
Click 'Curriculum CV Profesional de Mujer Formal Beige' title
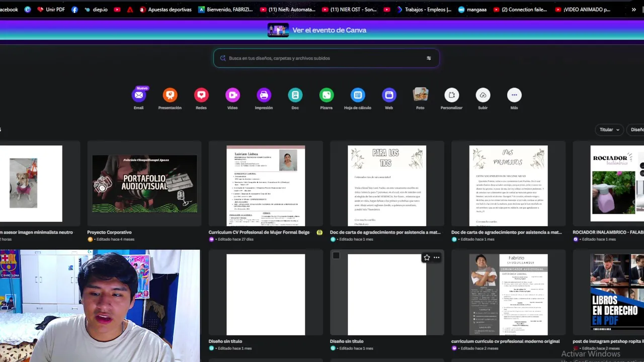click(259, 232)
